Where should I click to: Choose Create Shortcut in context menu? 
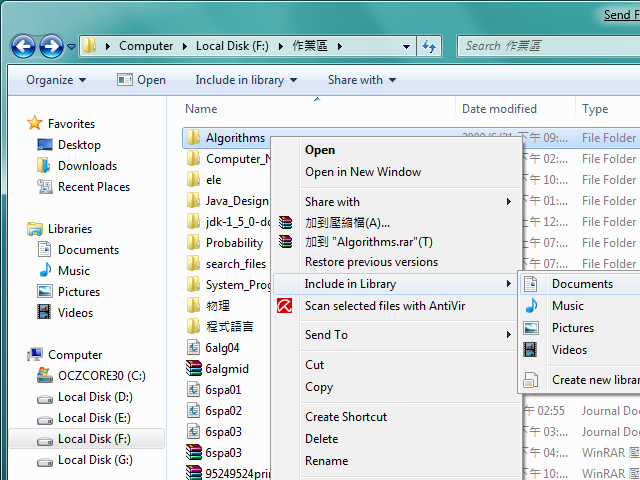346,417
